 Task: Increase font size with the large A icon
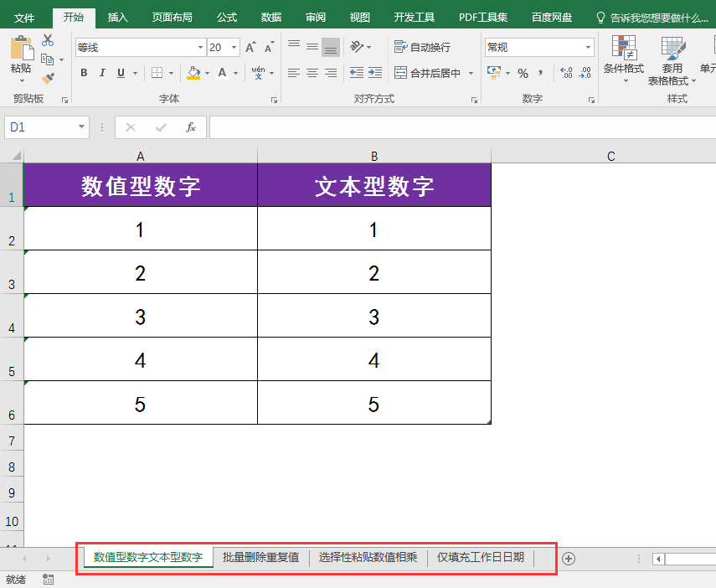pos(250,47)
